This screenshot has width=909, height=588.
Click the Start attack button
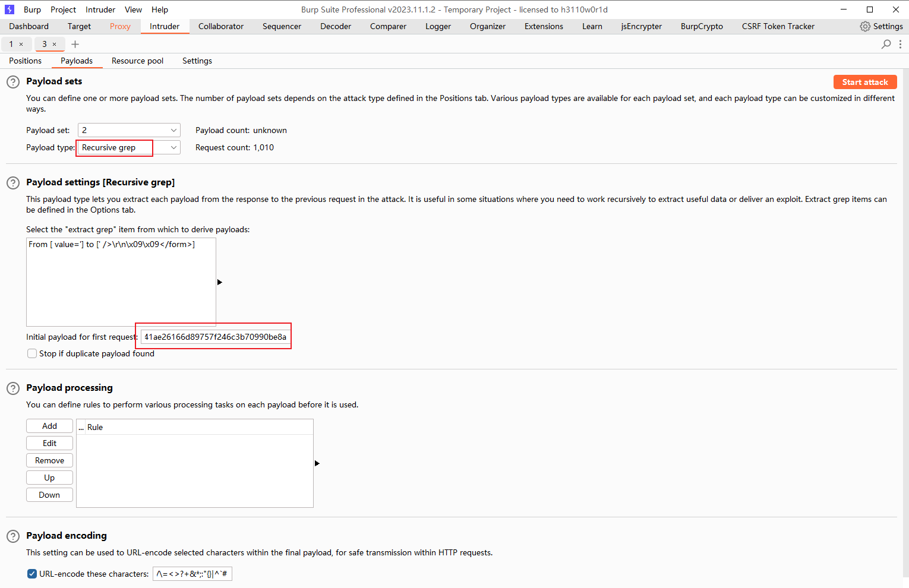click(x=865, y=82)
